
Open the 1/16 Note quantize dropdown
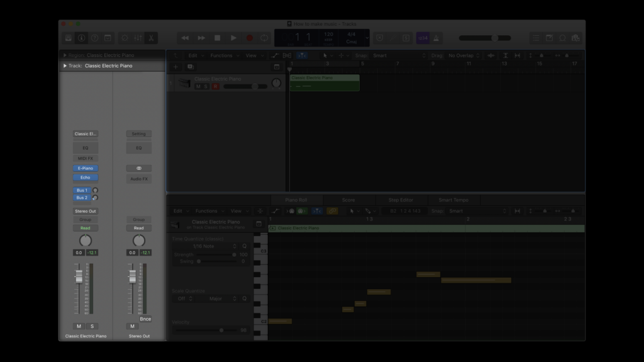coord(204,246)
